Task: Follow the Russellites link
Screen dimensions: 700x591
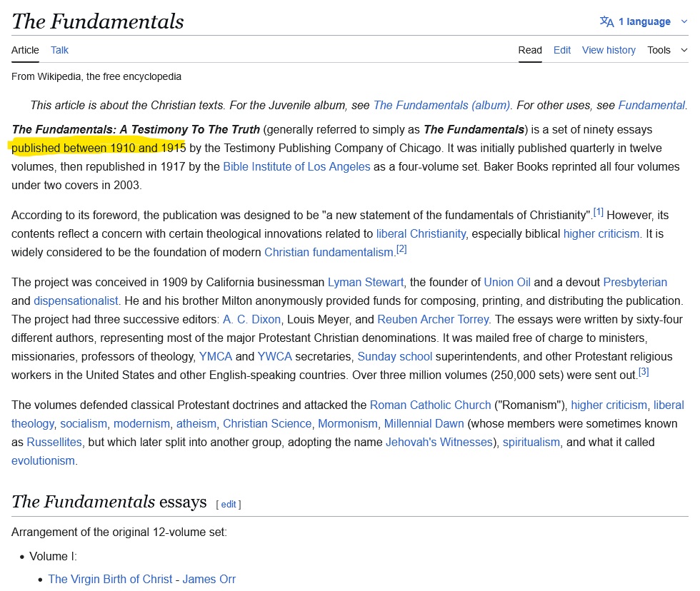Action: tap(54, 442)
